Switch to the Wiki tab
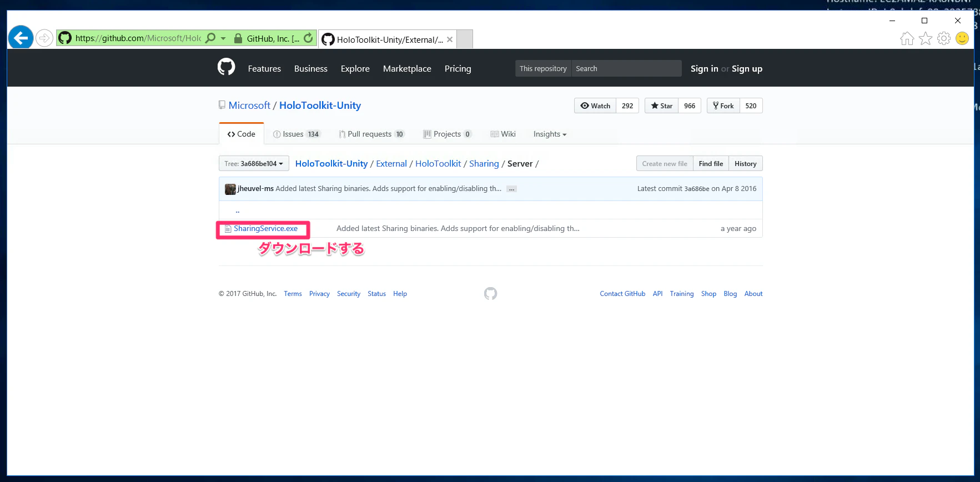980x482 pixels. tap(503, 134)
